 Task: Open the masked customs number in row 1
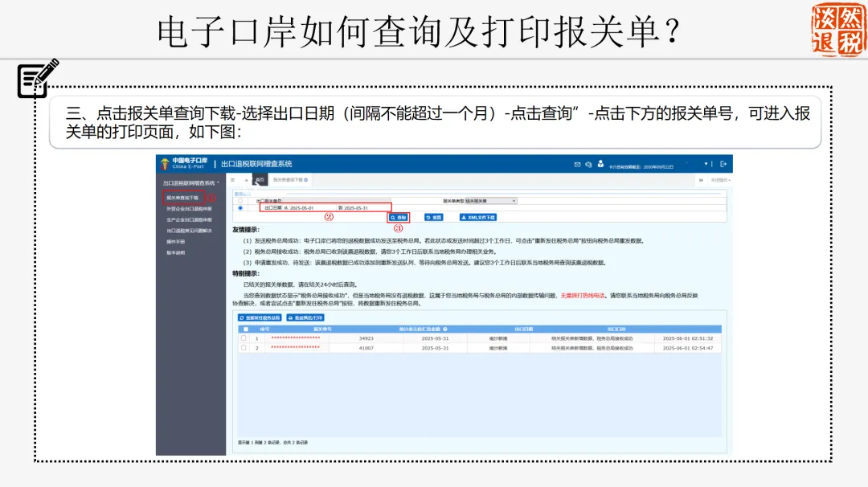[296, 338]
